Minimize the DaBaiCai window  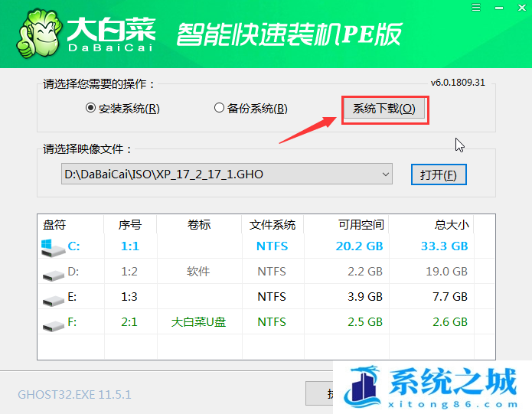coord(499,8)
